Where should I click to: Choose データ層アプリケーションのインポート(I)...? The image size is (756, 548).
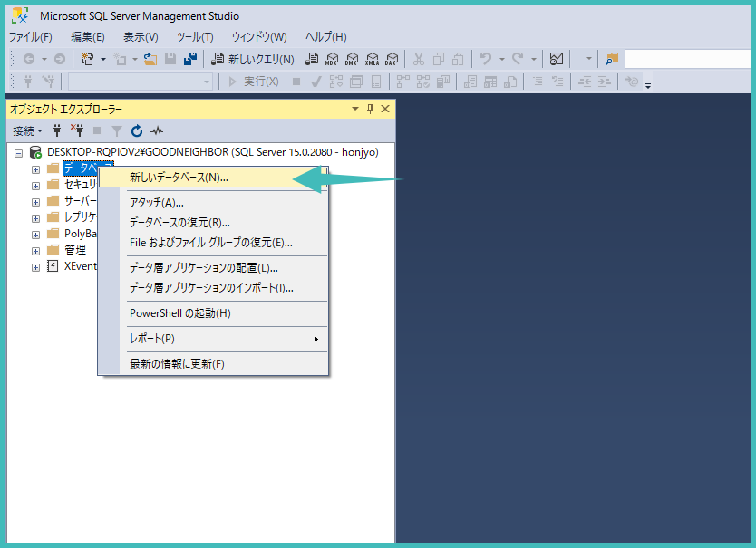(x=213, y=288)
